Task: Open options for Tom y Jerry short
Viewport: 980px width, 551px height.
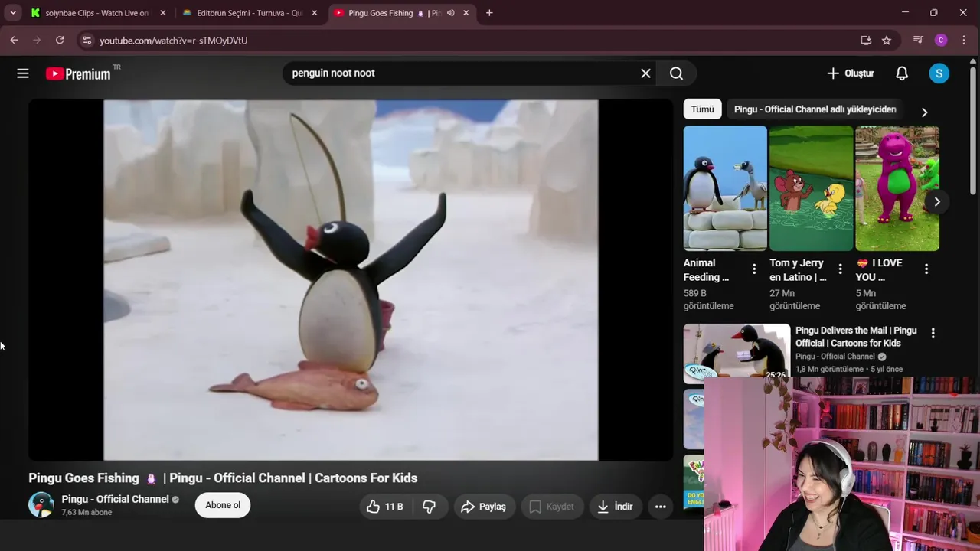Action: (840, 269)
